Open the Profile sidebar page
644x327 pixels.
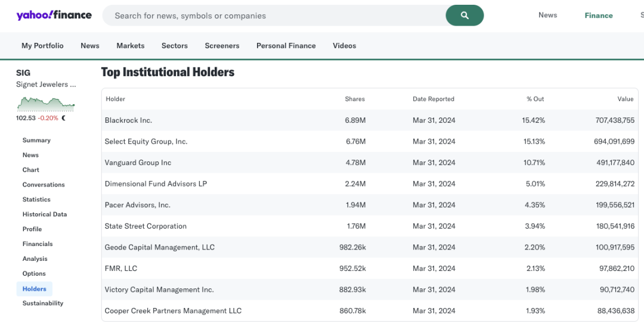point(32,229)
